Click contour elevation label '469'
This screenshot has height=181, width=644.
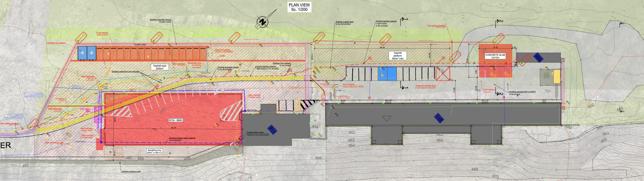[475, 169]
